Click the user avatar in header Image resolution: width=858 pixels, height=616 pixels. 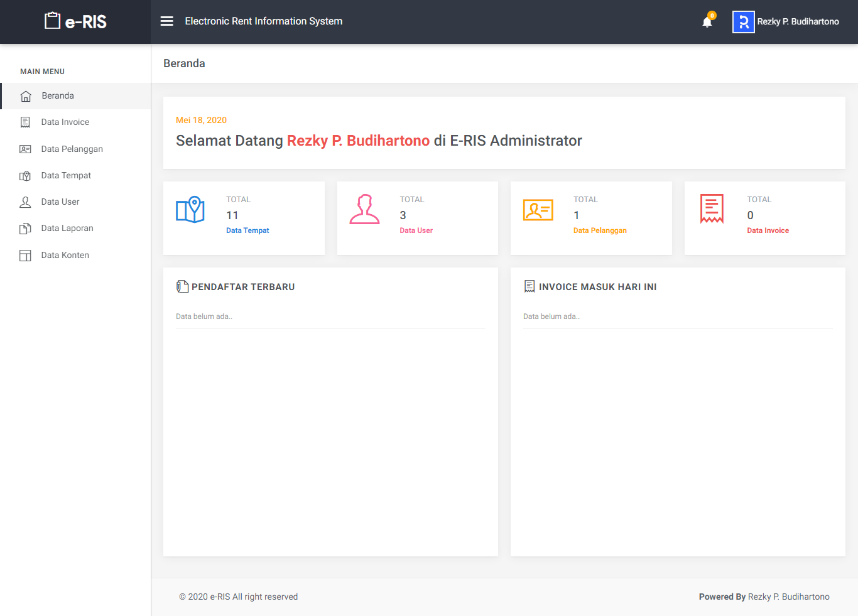click(743, 22)
